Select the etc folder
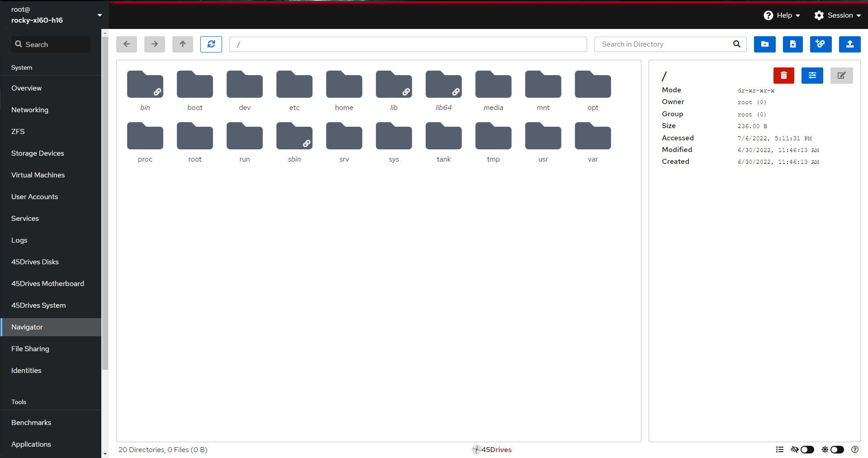Viewport: 868px width, 458px height. 294,91
